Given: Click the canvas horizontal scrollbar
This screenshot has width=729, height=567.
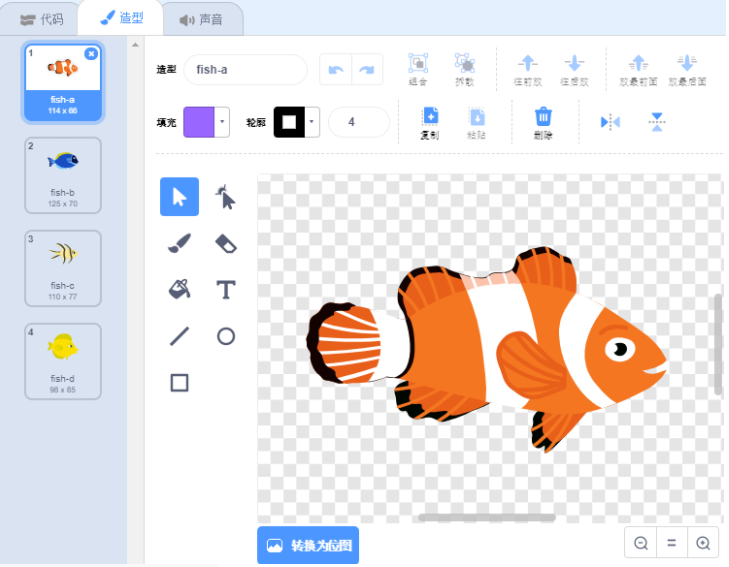Looking at the screenshot, I should 487,517.
